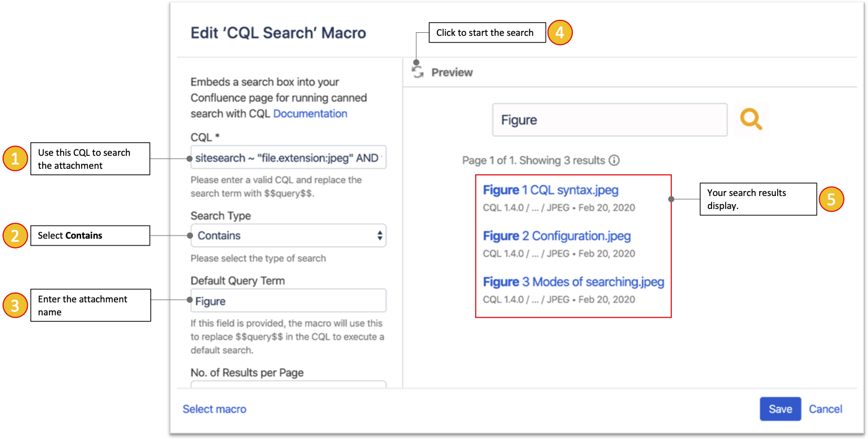Viewport: 868px width, 439px height.
Task: Select Contains from Search Type selector
Action: (288, 236)
